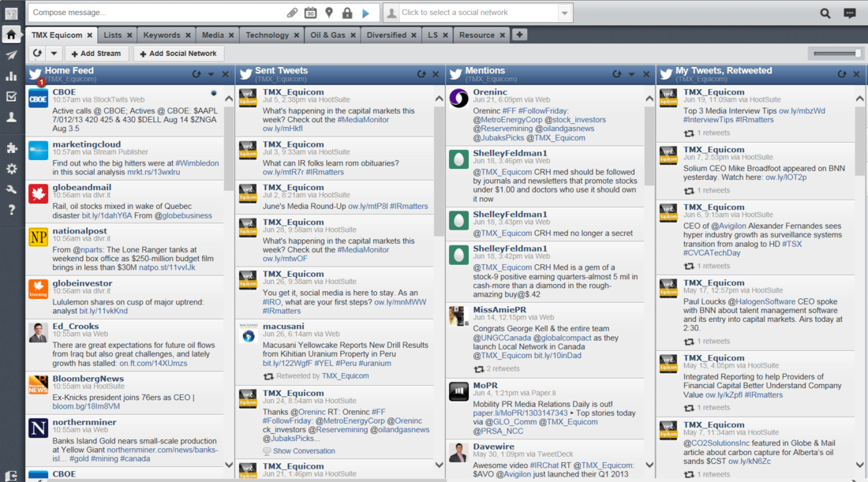868x482 pixels.
Task: Click scroll down arrow in Home Feed
Action: pyautogui.click(x=229, y=465)
